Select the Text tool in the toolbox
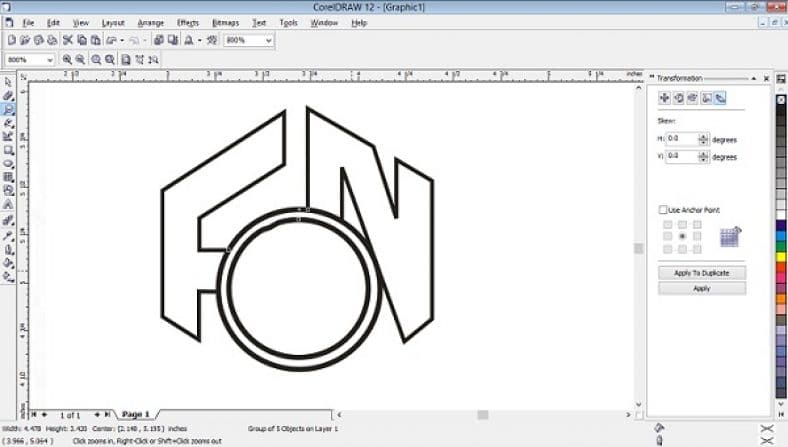Image resolution: width=788 pixels, height=447 pixels. tap(8, 205)
